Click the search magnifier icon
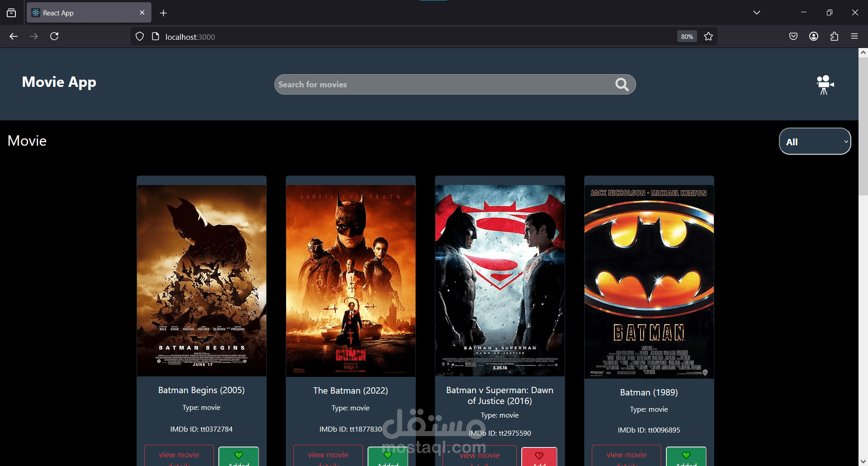The width and height of the screenshot is (868, 466). point(621,85)
